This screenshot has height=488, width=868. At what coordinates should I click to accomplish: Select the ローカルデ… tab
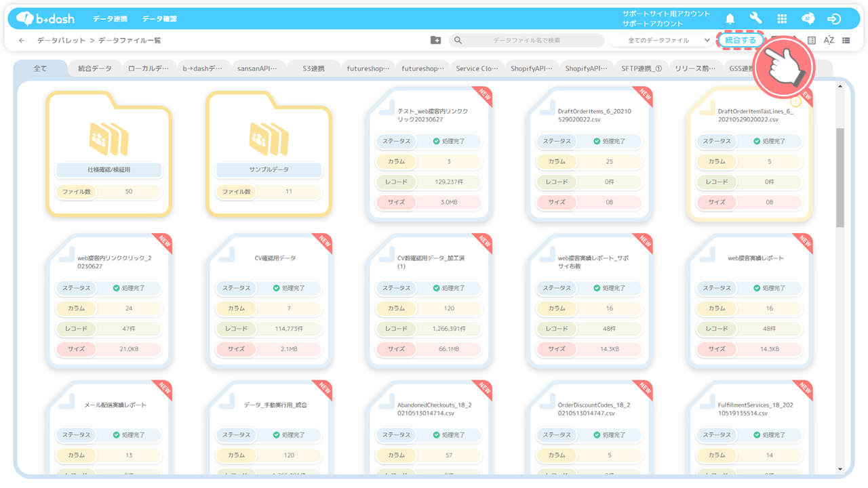pos(149,68)
